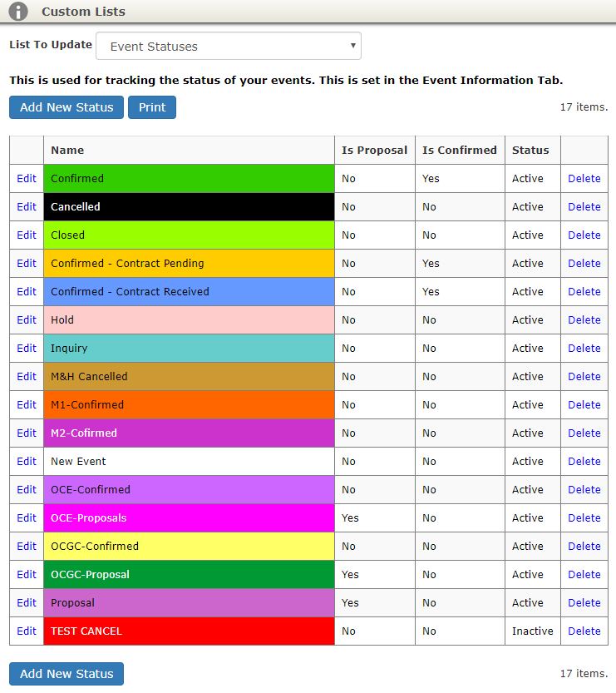Screen dimensions: 616x693
Task: Click the Inactive status cell
Action: [x=533, y=631]
